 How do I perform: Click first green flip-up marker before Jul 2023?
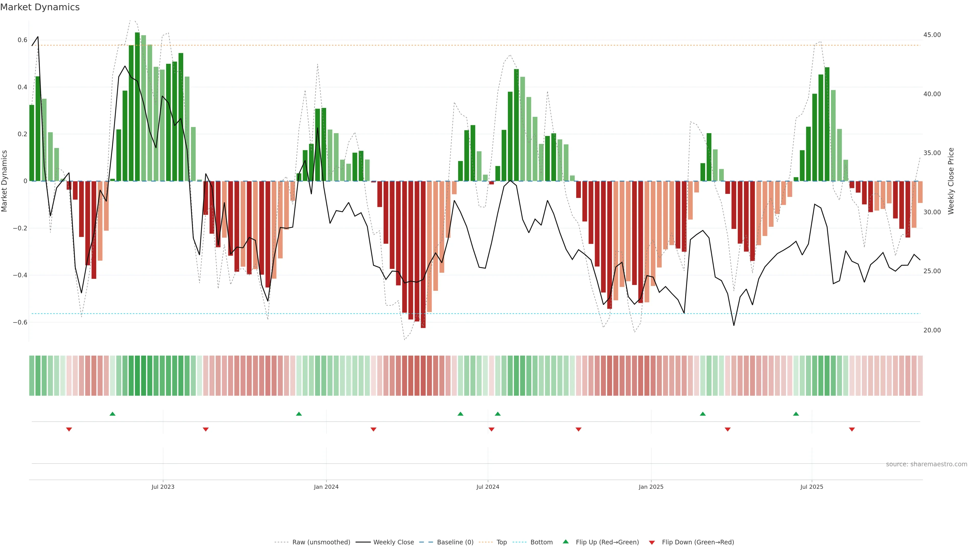point(112,414)
